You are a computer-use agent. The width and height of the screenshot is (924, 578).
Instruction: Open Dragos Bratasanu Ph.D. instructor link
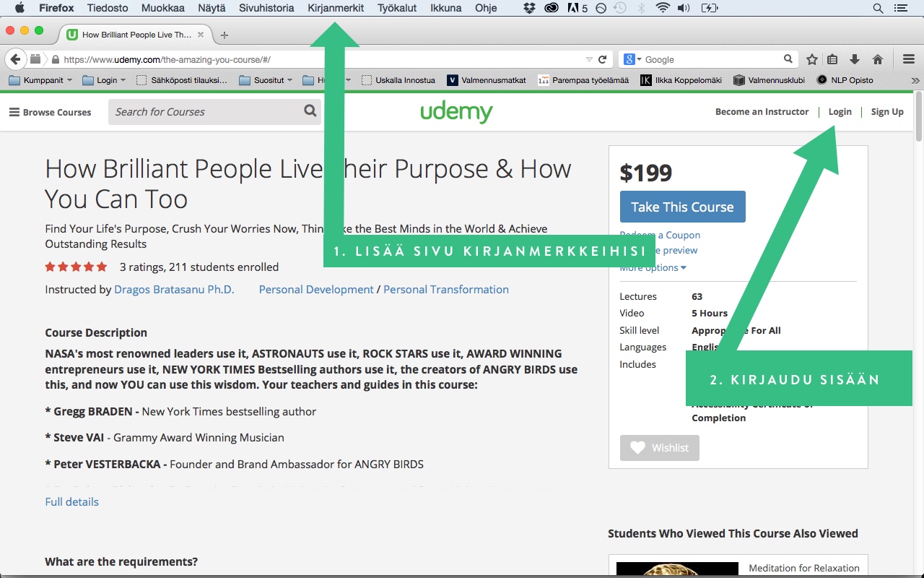(174, 289)
